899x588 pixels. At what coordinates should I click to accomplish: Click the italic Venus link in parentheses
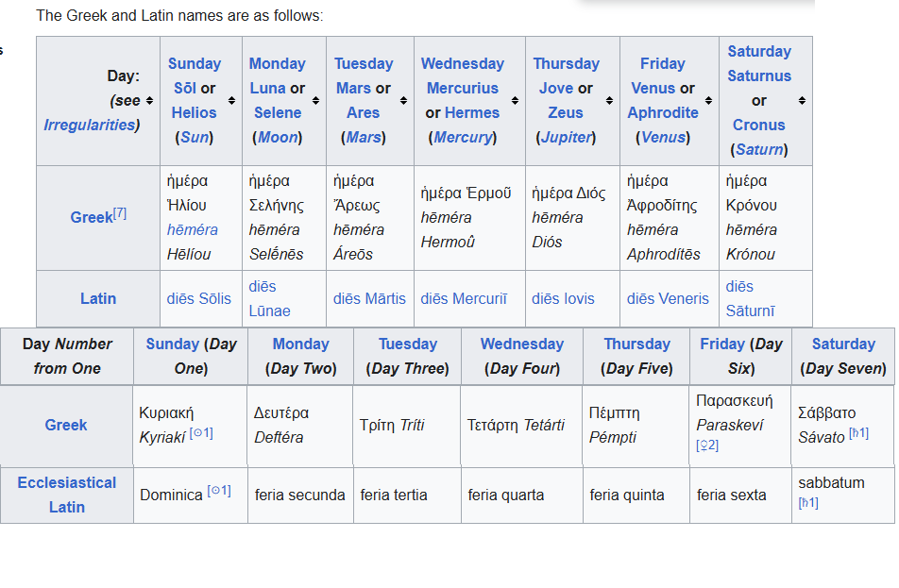pos(663,138)
